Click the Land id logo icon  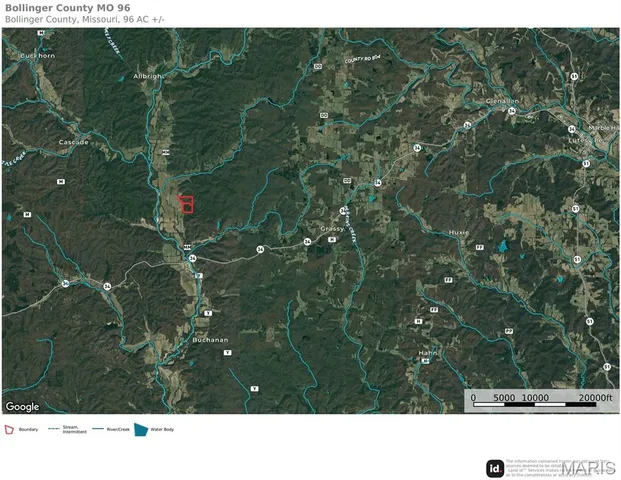(495, 469)
